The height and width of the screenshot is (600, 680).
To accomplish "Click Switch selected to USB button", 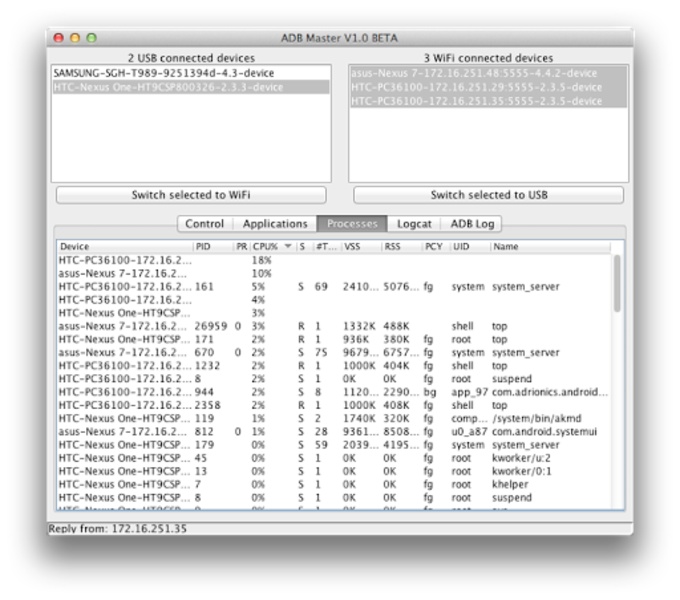I will click(x=488, y=195).
